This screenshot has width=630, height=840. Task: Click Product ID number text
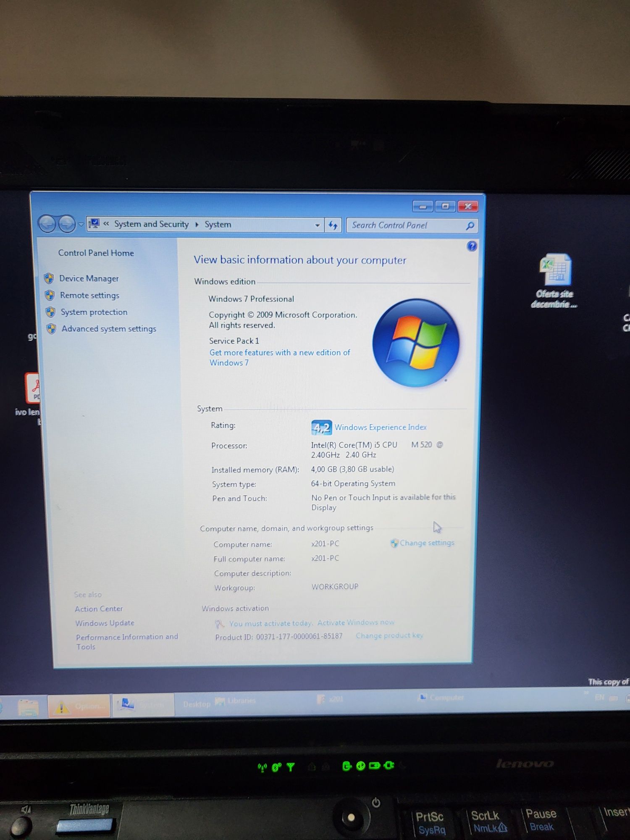coord(299,636)
